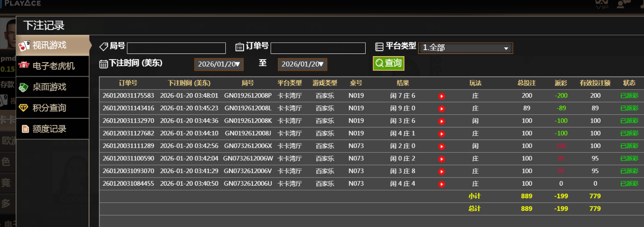The height and width of the screenshot is (227, 644).
Task: Click the document icon beside 额度记录
Action: (25, 129)
